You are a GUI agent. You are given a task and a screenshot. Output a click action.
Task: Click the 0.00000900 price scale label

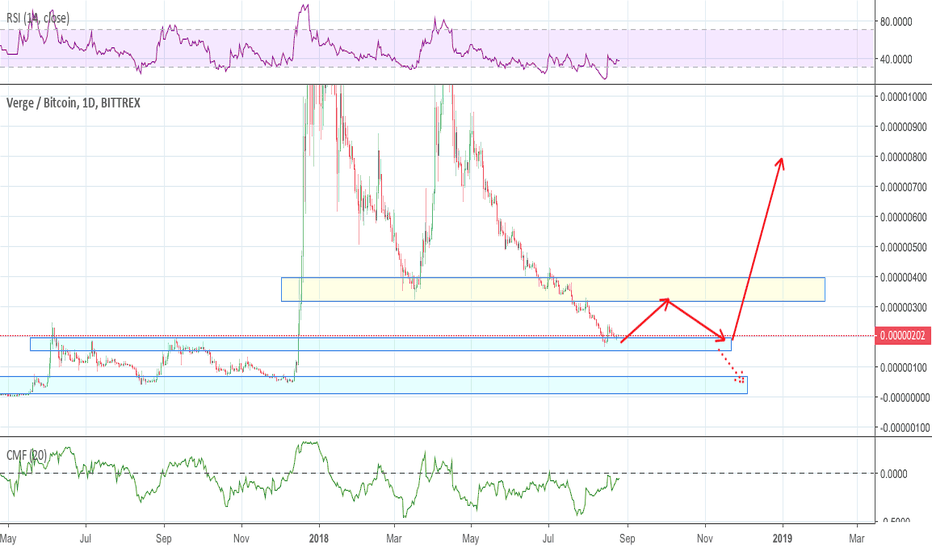pyautogui.click(x=903, y=127)
